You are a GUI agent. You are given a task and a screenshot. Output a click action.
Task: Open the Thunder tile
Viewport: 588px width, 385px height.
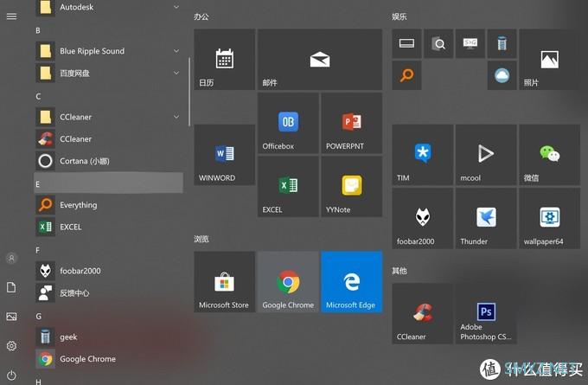point(486,218)
